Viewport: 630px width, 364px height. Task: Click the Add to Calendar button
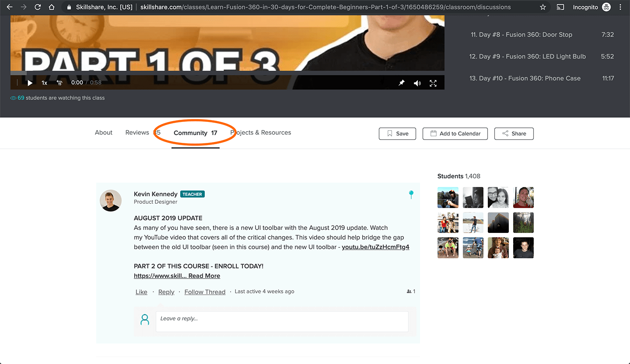coord(455,134)
